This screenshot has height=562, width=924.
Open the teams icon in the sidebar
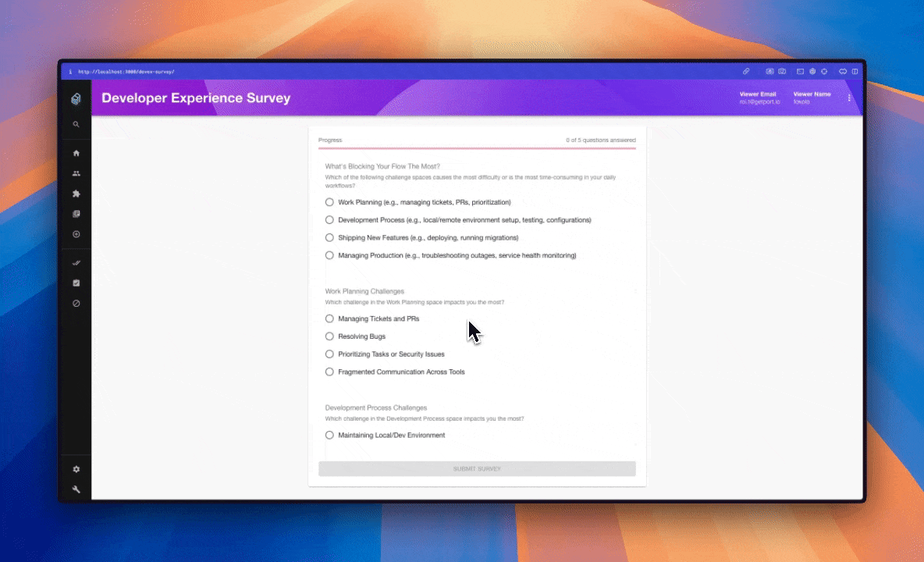[x=76, y=173]
